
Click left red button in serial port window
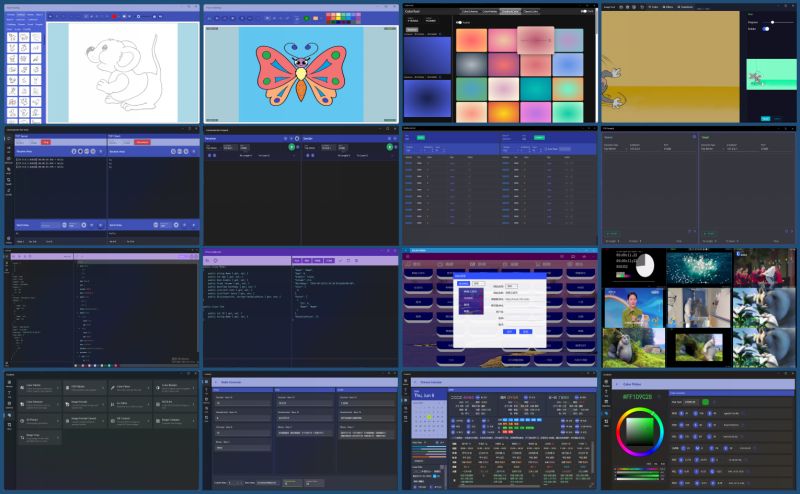click(x=46, y=142)
